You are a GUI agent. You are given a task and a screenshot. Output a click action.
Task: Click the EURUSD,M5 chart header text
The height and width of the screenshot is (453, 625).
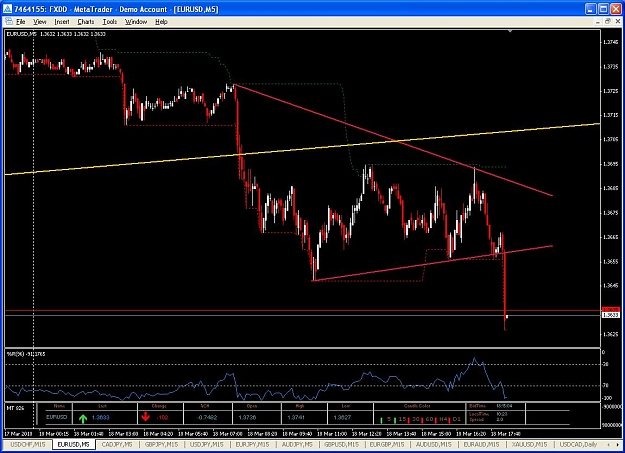[x=56, y=34]
